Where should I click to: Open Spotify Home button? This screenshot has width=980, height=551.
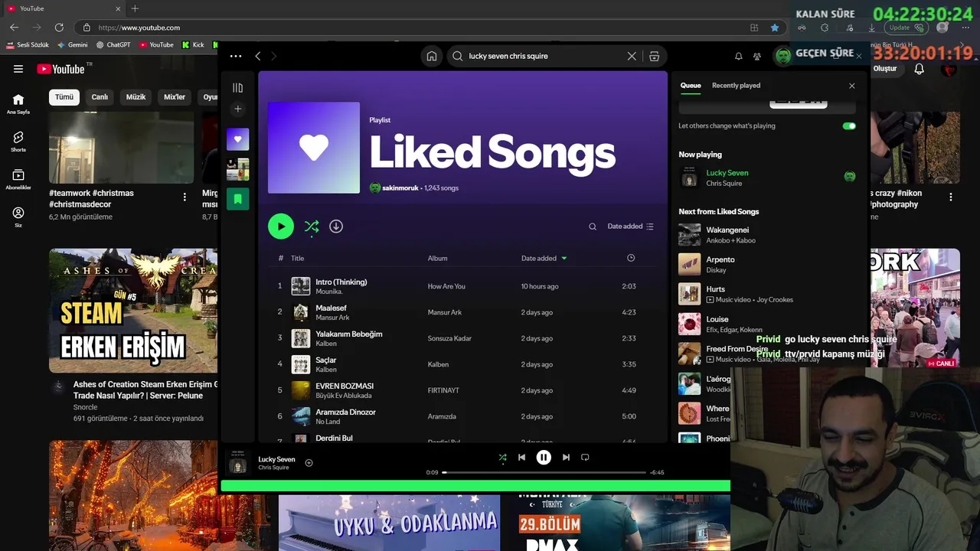point(432,56)
